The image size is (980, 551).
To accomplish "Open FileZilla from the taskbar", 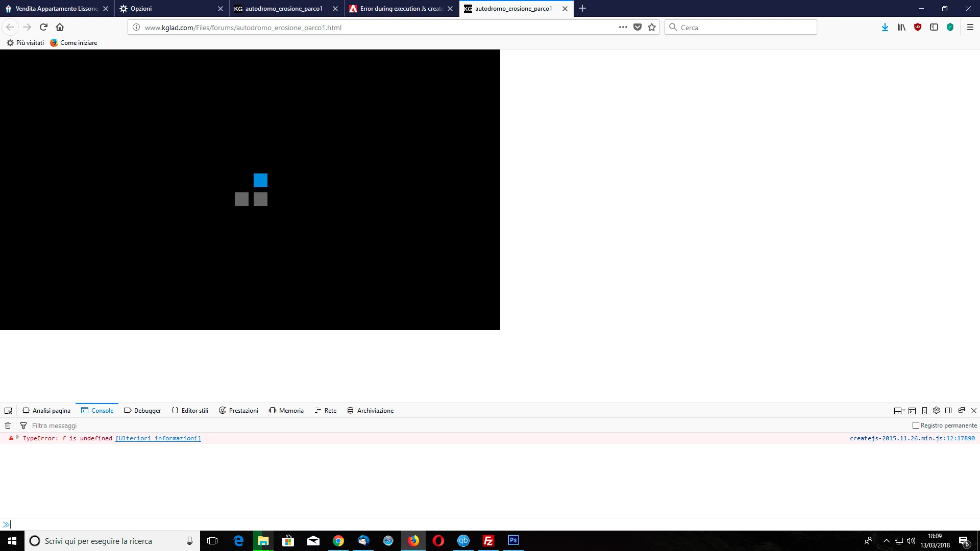I will click(x=488, y=541).
